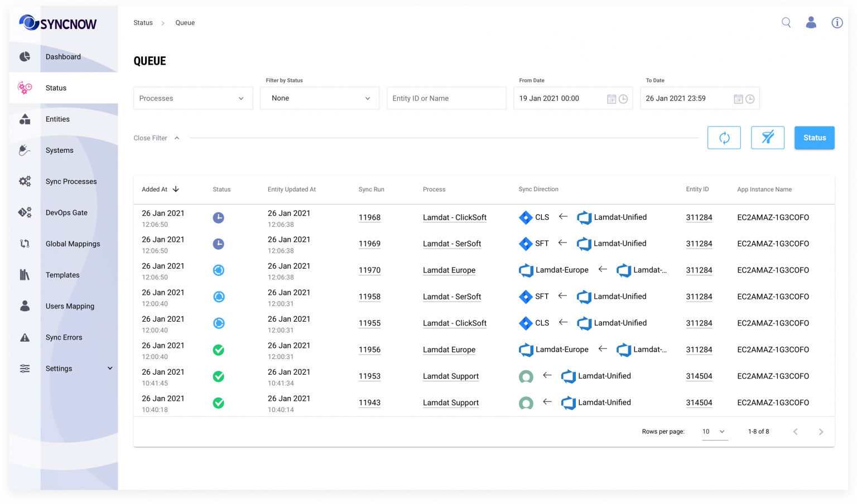The height and width of the screenshot is (504, 857).
Task: Collapse filter via Close Filter
Action: pyautogui.click(x=156, y=138)
